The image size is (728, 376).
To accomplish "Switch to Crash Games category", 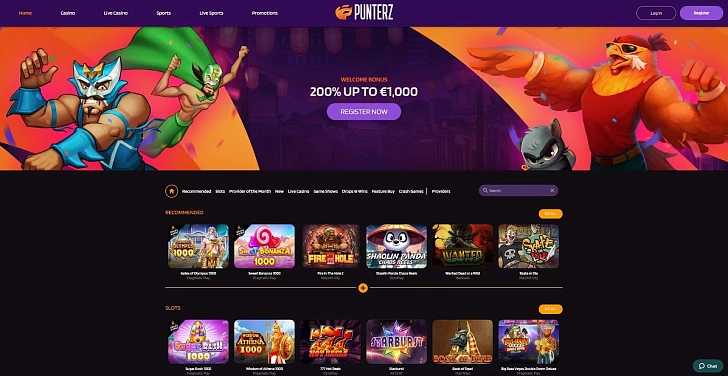I will pos(411,191).
